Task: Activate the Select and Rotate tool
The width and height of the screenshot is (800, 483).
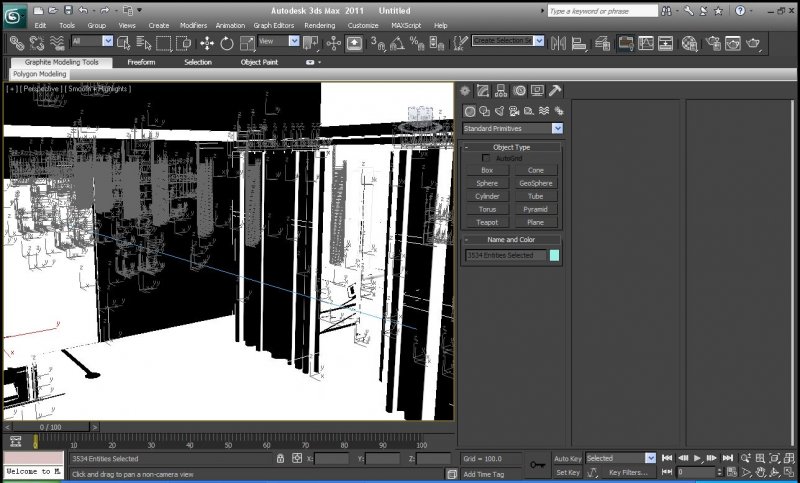Action: pyautogui.click(x=227, y=43)
